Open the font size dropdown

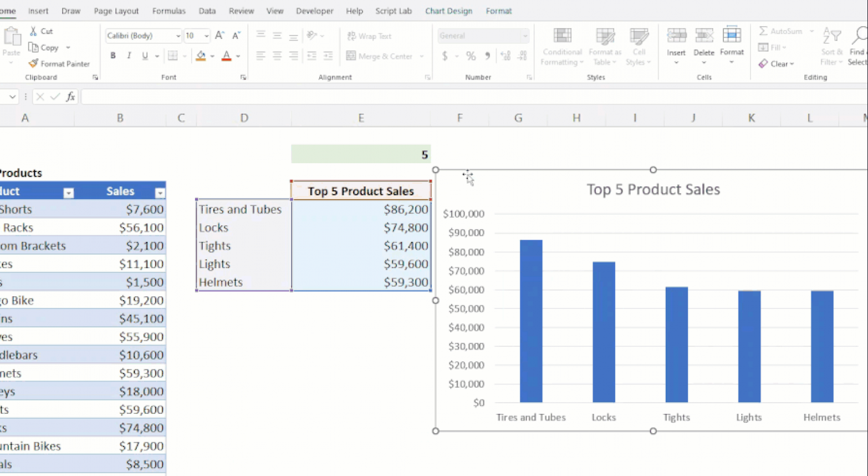(x=206, y=36)
